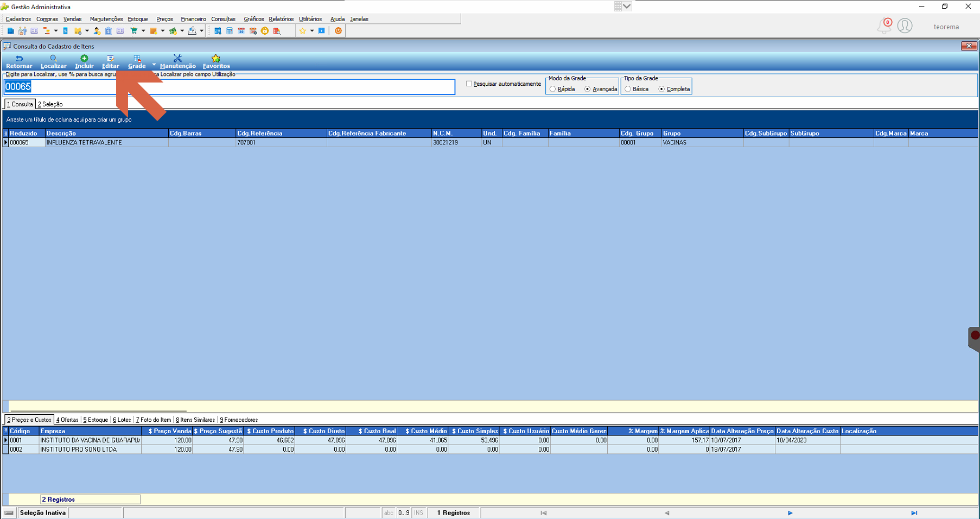980x519 pixels.
Task: Open the people/customers icon in the main toolbar
Action: click(22, 31)
